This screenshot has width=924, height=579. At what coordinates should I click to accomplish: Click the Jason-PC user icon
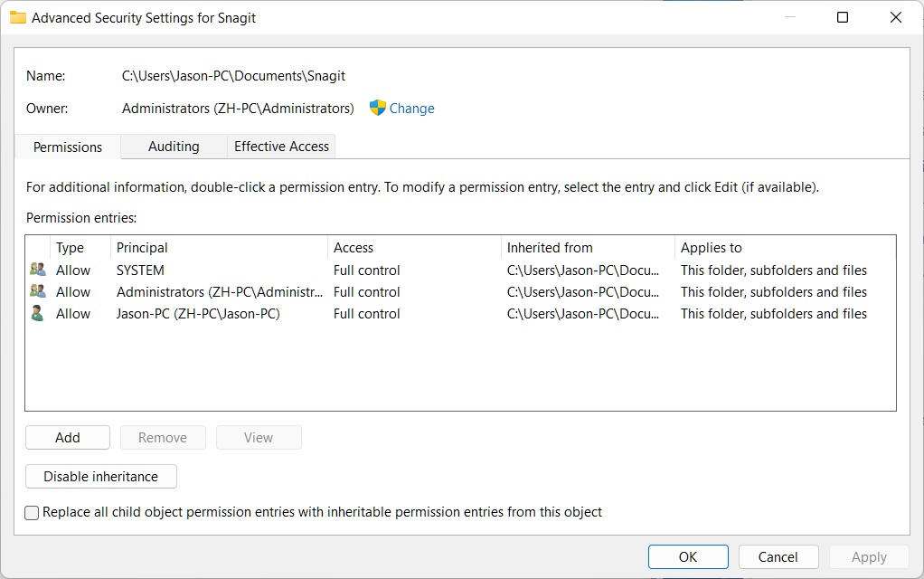(x=37, y=313)
